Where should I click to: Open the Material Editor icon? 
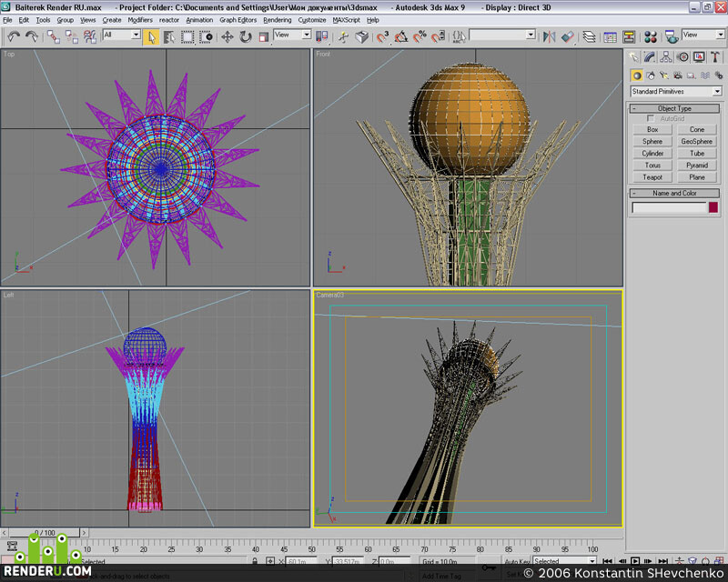pyautogui.click(x=651, y=37)
